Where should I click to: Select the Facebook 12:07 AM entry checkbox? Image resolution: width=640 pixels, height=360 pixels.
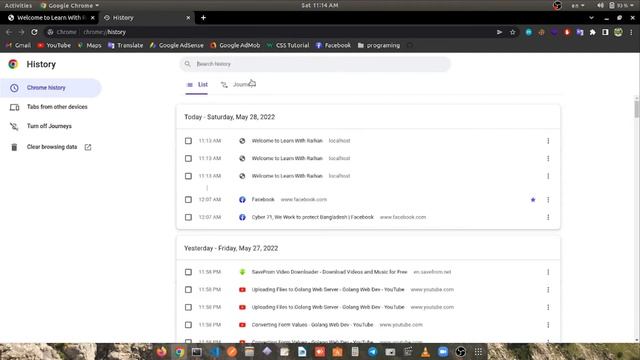coord(188,200)
